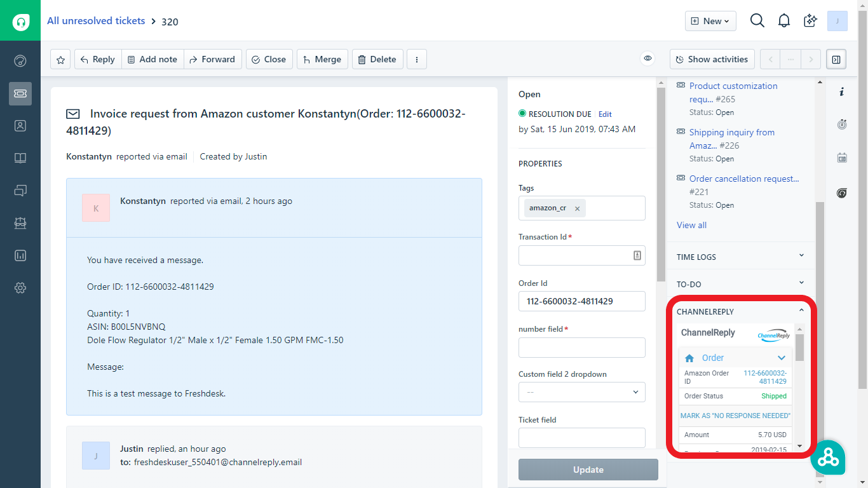Screen dimensions: 868x488
Task: Open Amazon order 112-6600032-4811429 link
Action: 765,377
